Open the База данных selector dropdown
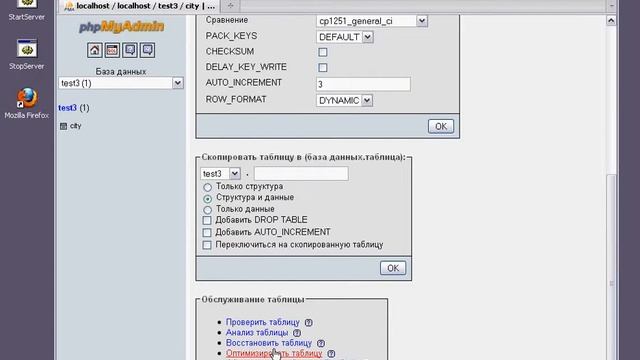 click(121, 83)
